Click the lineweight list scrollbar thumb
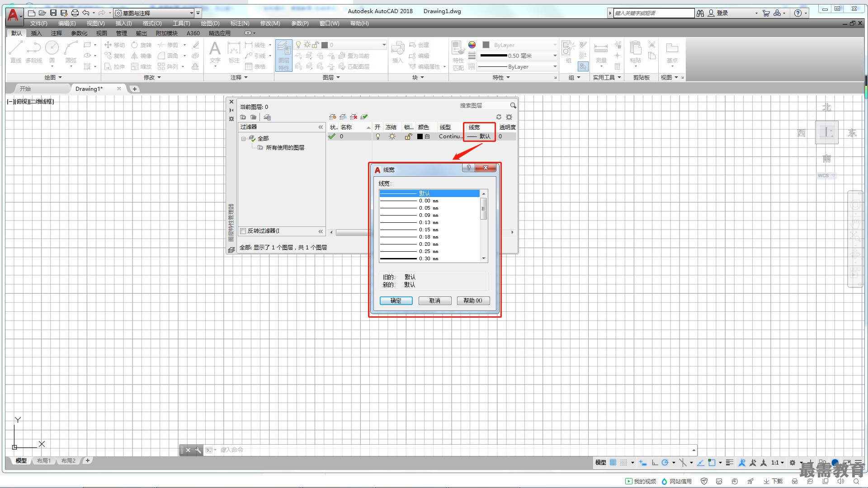Viewport: 868px width, 488px height. tap(483, 208)
